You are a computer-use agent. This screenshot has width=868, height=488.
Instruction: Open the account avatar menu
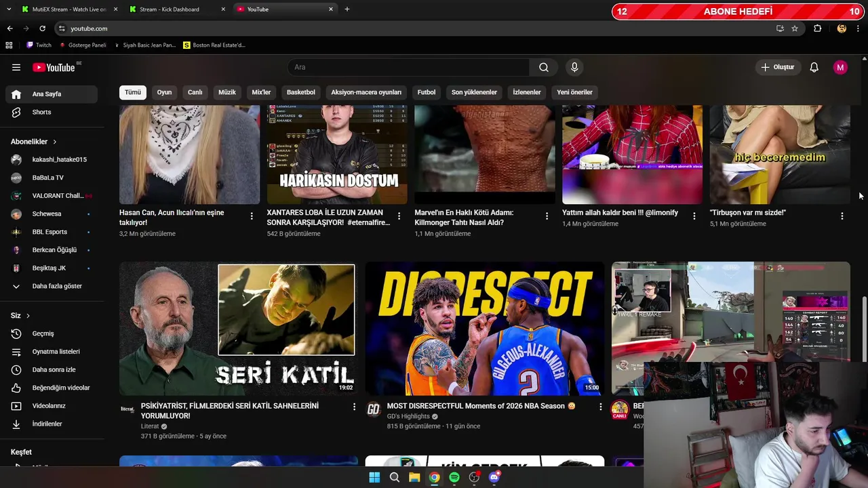coord(840,67)
